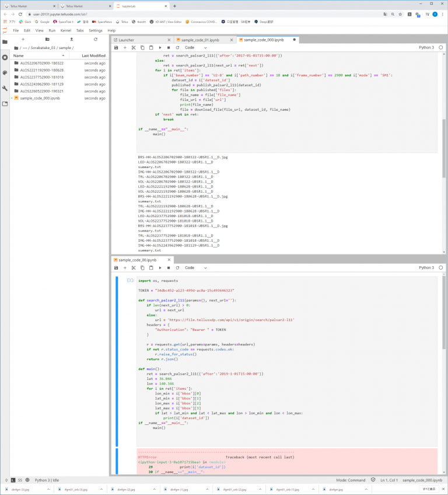Expand options for dinfgm (3).jpg download

pyautogui.click(x=48, y=489)
